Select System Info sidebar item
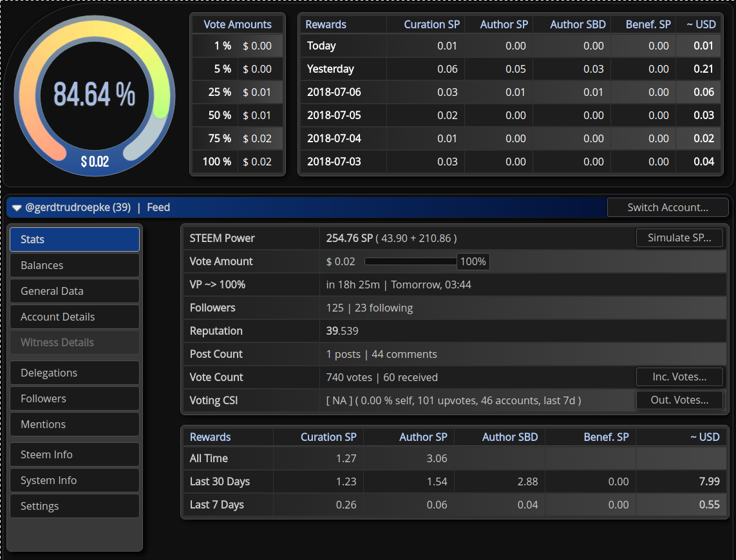Screen dimensions: 736x560 [75, 480]
